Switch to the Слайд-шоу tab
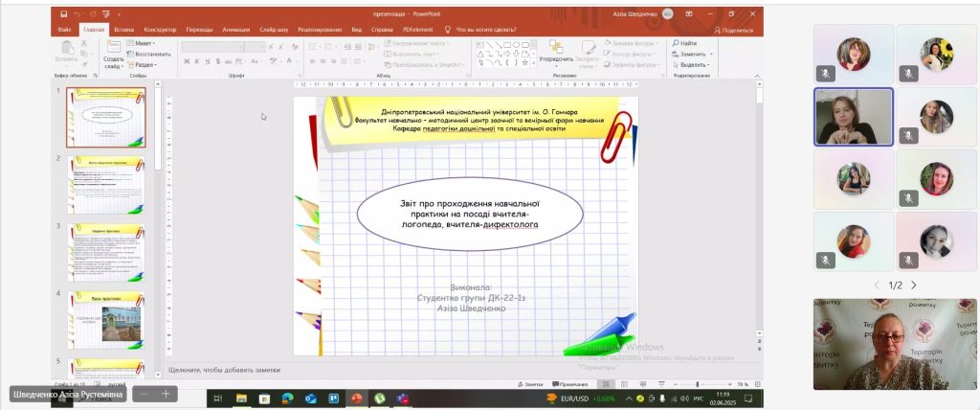980x410 pixels. 274,30
